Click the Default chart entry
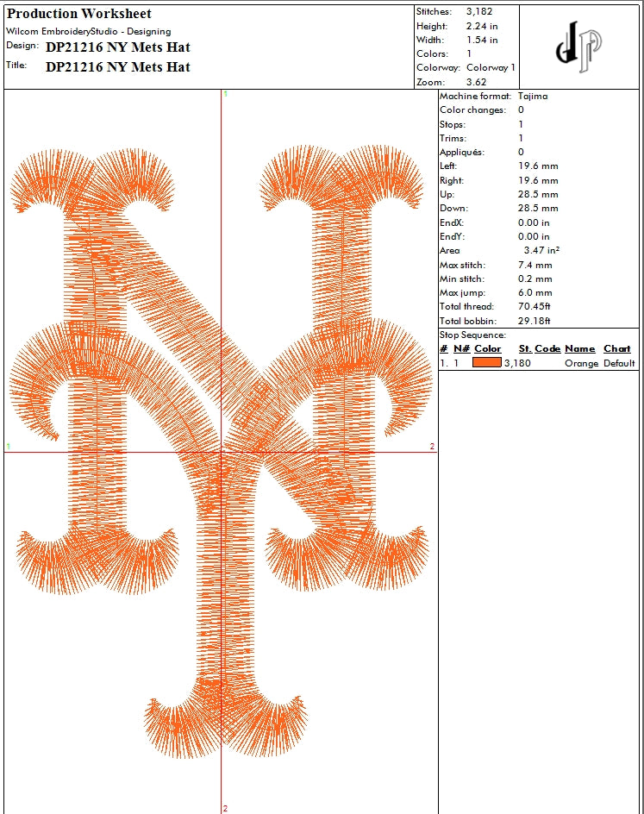 619,363
